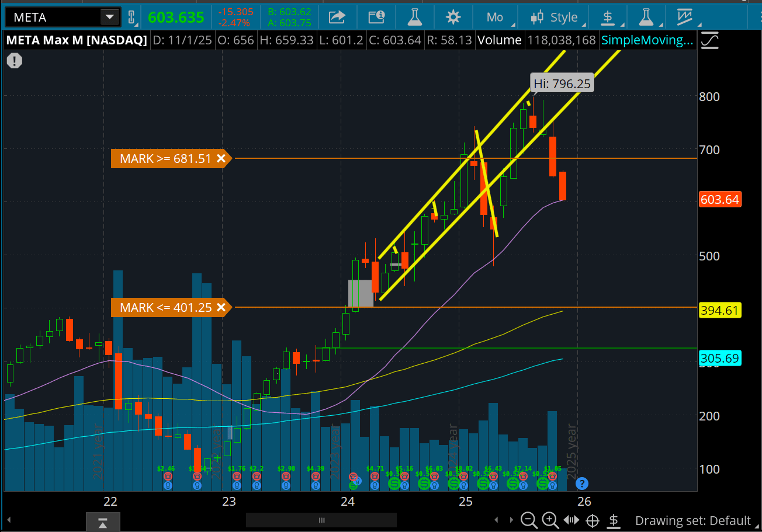Click the blue lightbulb icon under $4.39

(316, 485)
